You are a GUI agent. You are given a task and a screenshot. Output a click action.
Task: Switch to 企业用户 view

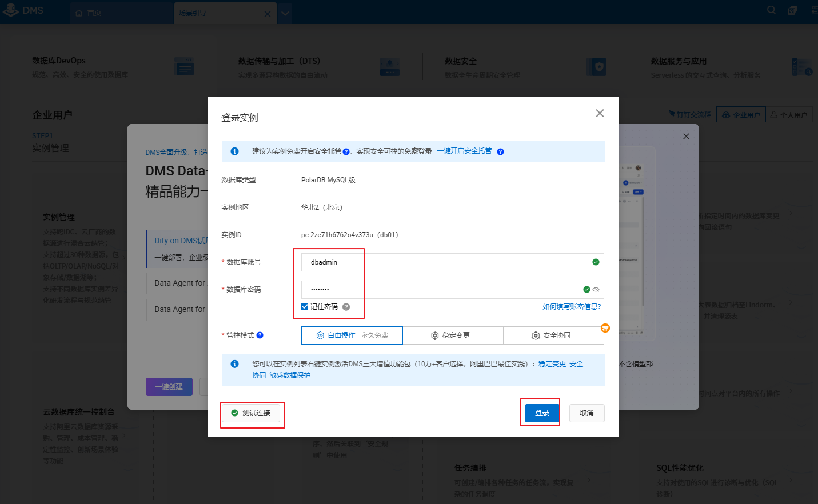pos(741,115)
